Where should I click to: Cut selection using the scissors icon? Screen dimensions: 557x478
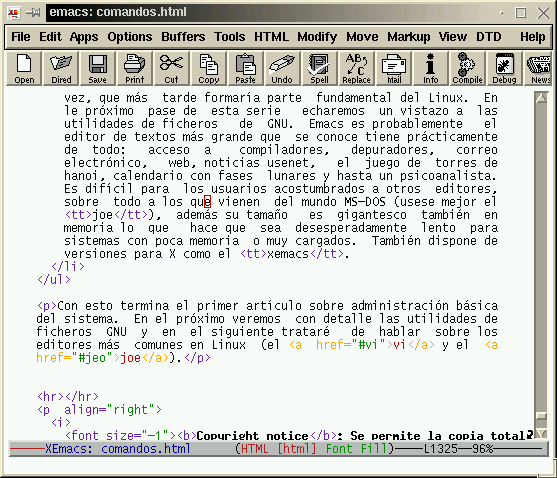pos(172,69)
